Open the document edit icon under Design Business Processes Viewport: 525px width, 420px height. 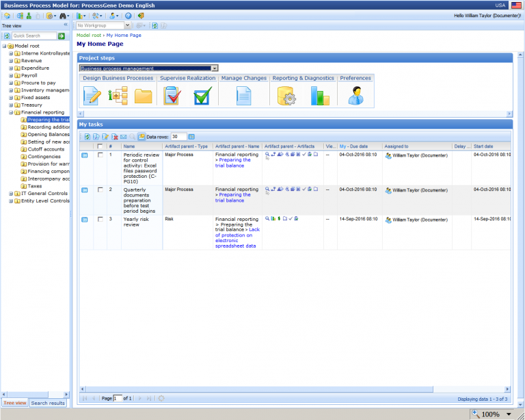92,96
